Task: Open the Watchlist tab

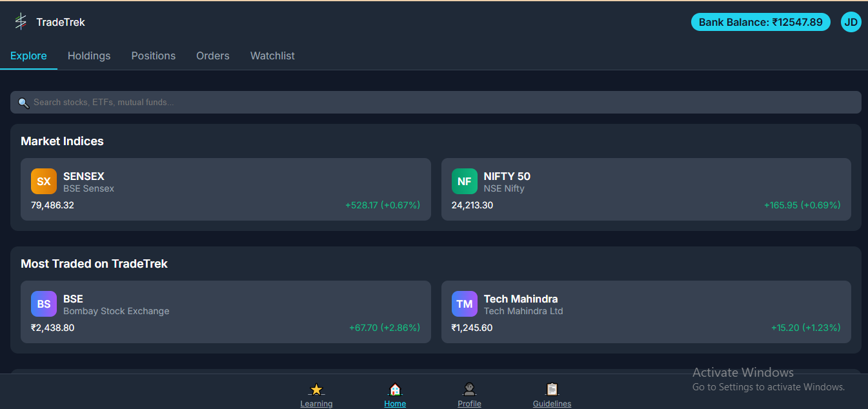Action: pyautogui.click(x=272, y=56)
